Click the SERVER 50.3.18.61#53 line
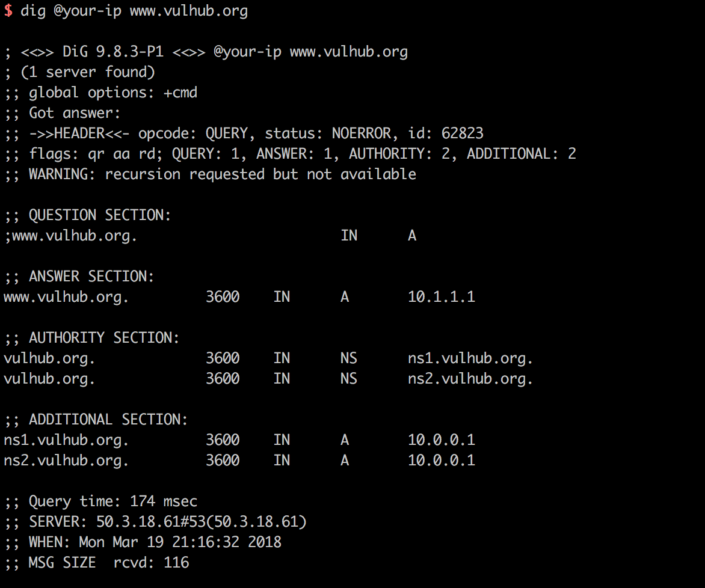Viewport: 705px width, 588px height. pos(156,521)
